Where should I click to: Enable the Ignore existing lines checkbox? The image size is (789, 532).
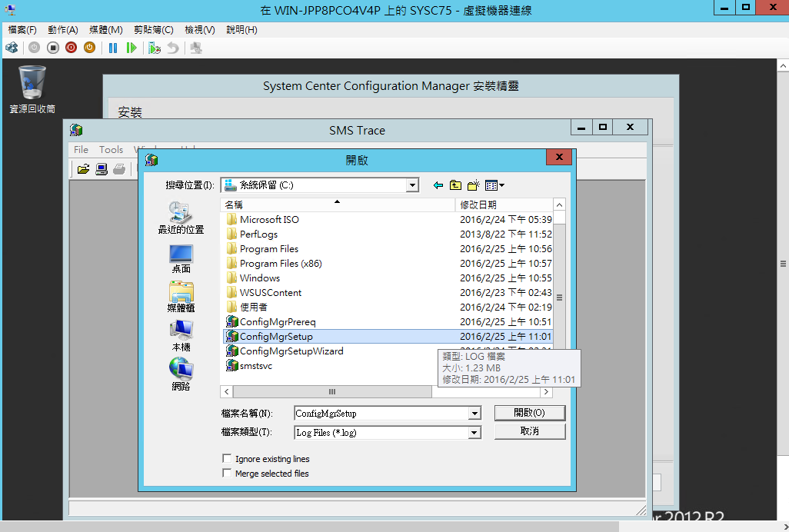[x=227, y=459]
